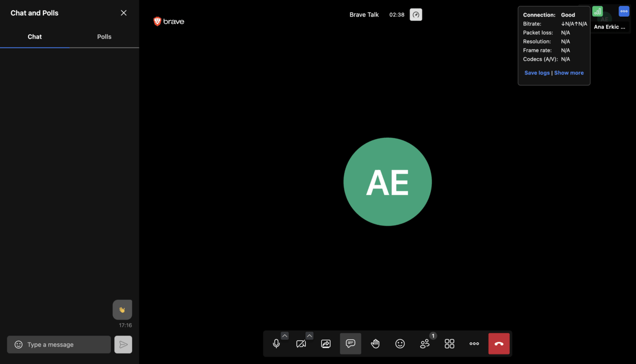Click the Save logs link

coord(536,73)
